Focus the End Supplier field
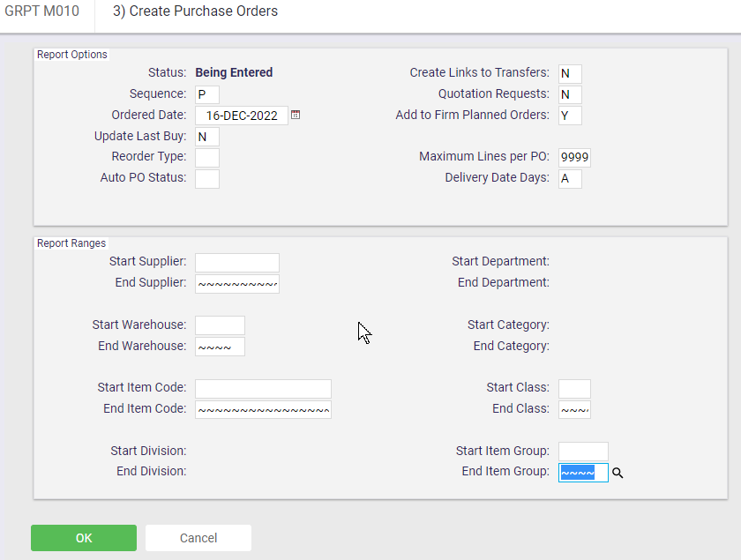741x560 pixels. tap(237, 284)
